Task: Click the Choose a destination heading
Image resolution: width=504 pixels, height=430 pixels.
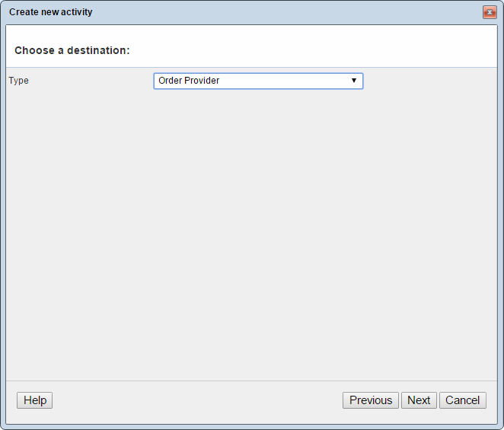Action: click(72, 50)
